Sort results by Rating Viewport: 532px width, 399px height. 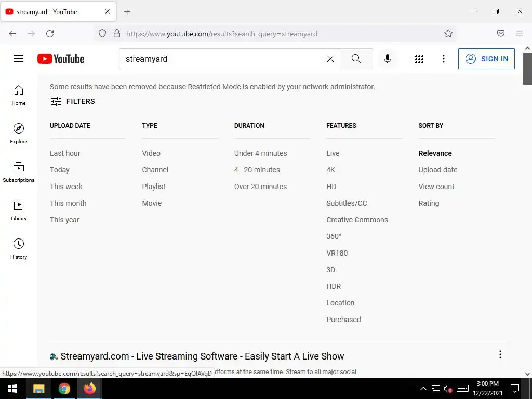(x=429, y=203)
